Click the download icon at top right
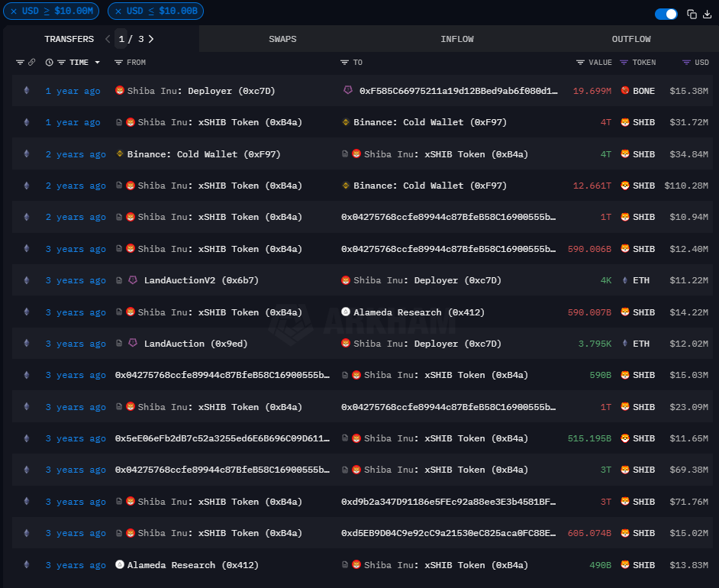The width and height of the screenshot is (719, 588). click(707, 14)
